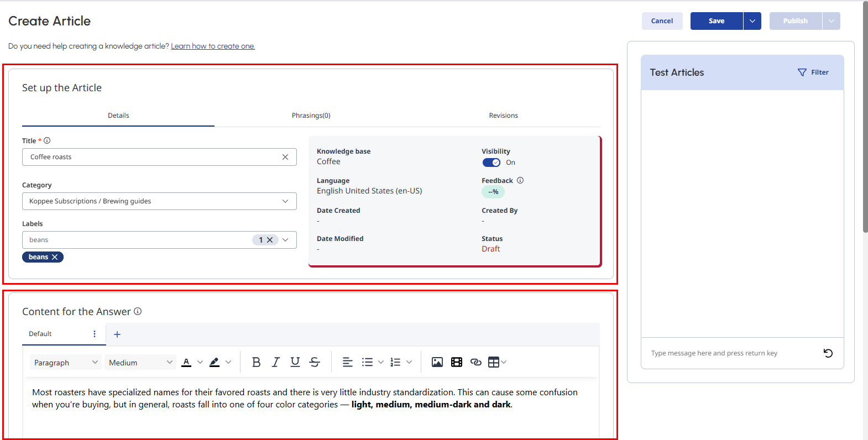Open the Revisions tab
Image resolution: width=868 pixels, height=440 pixels.
pos(503,116)
